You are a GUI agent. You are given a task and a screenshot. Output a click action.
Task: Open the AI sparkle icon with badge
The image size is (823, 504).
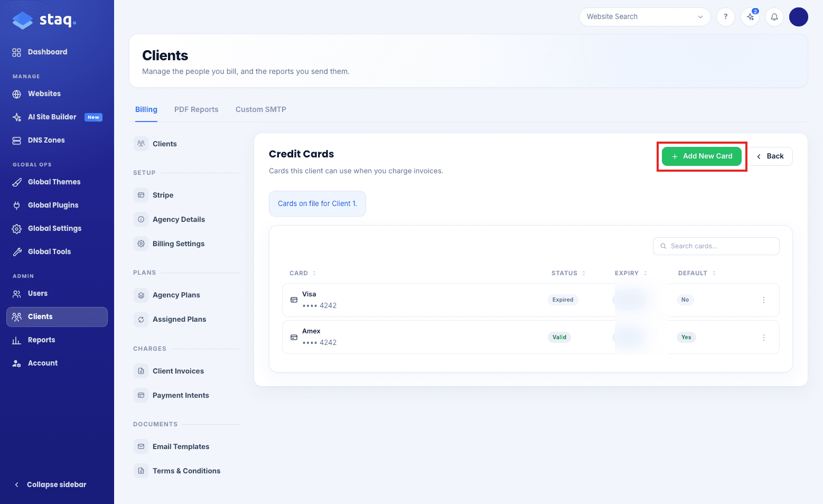pyautogui.click(x=750, y=17)
